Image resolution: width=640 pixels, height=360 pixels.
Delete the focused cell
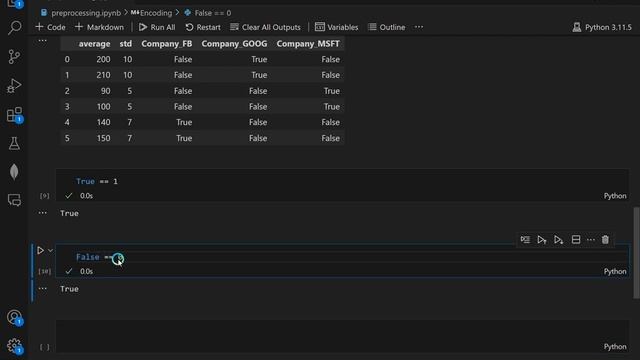[605, 240]
